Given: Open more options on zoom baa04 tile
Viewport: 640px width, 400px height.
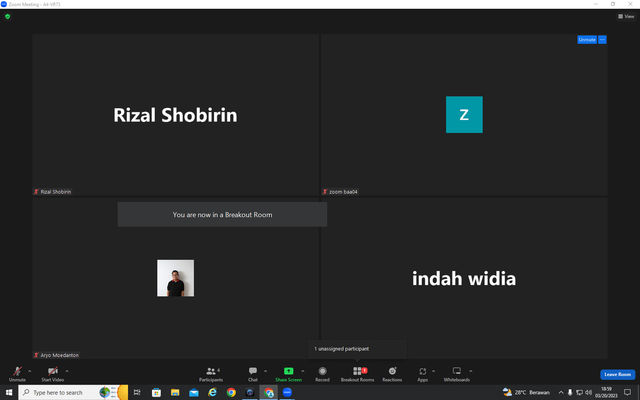Looking at the screenshot, I should pos(602,40).
